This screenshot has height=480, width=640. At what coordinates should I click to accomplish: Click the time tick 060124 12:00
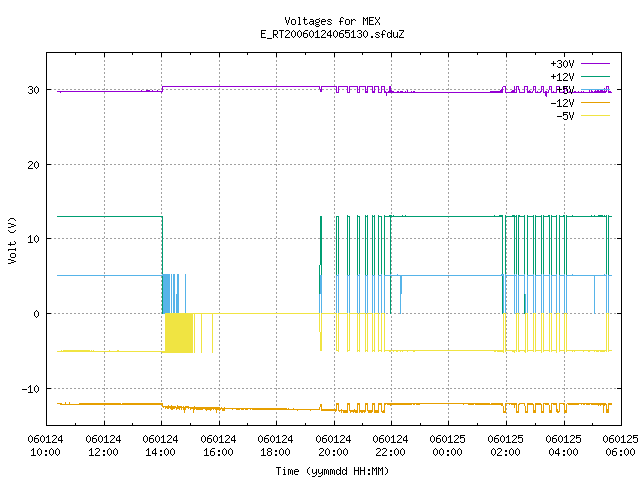103,446
